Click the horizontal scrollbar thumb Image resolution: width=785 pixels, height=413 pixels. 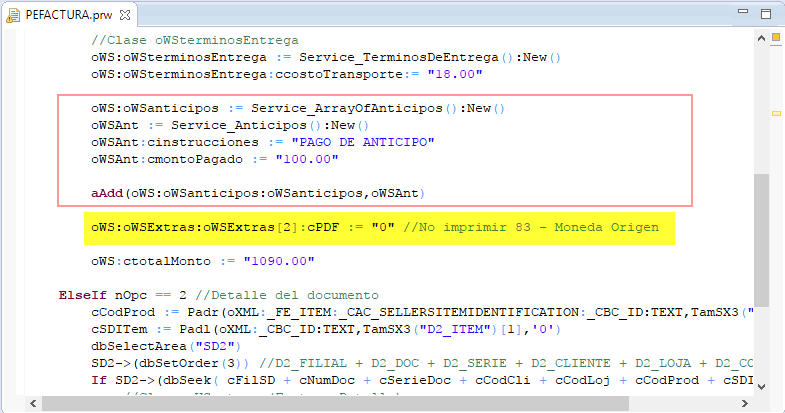[335, 403]
